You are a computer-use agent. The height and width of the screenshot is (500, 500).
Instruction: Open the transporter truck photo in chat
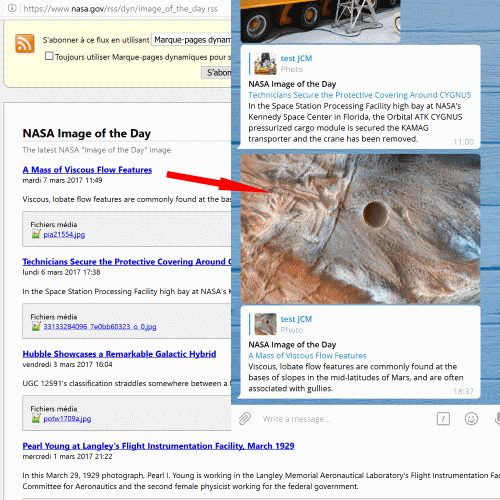(x=320, y=21)
